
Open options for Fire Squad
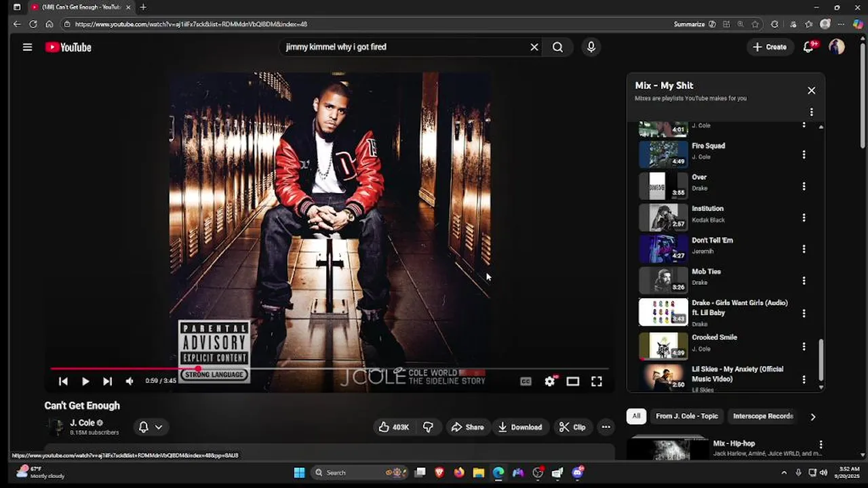coord(804,155)
